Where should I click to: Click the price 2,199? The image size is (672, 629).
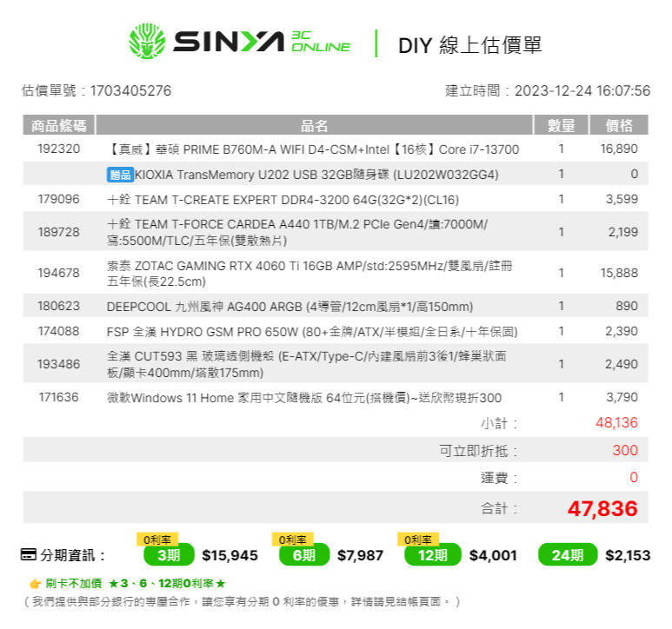point(622,232)
